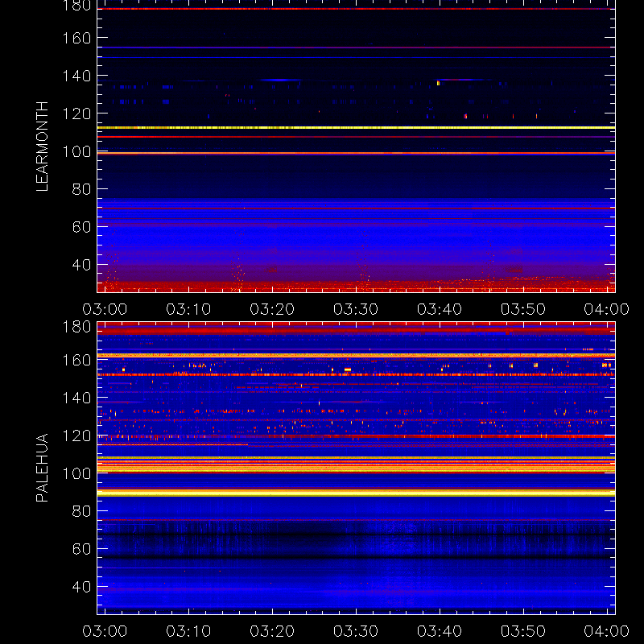Click 03:40 time label under LEARMONTH plot

tap(440, 309)
